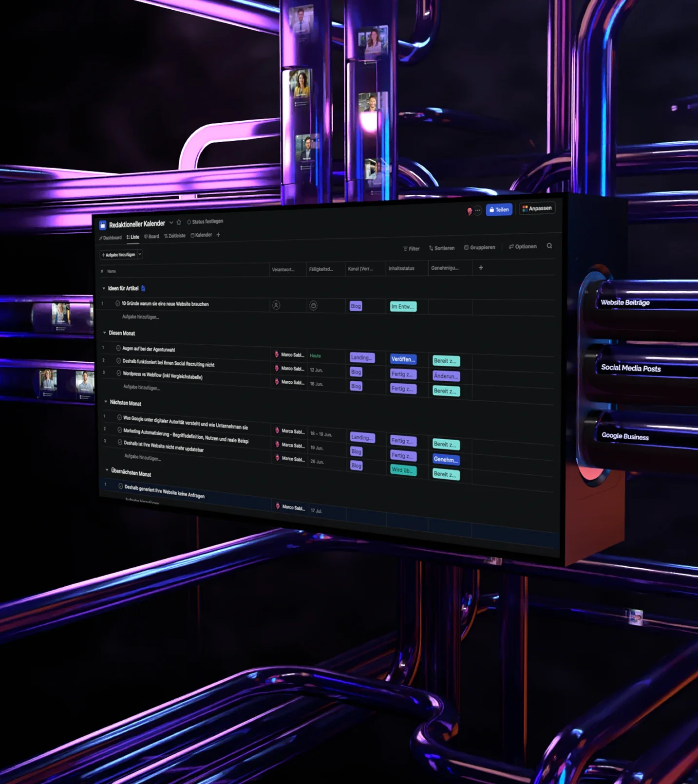
Task: Click the 'Google Business' pipe label
Action: point(625,436)
